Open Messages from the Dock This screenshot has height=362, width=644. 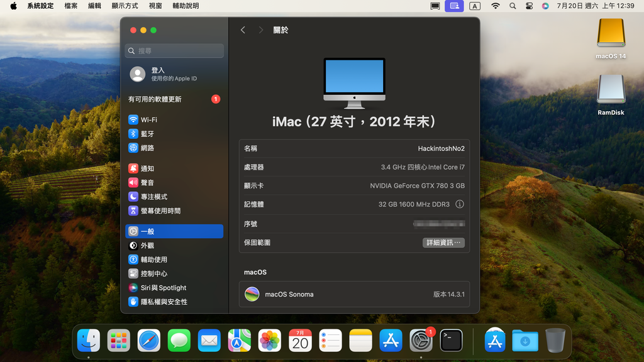[179, 341]
